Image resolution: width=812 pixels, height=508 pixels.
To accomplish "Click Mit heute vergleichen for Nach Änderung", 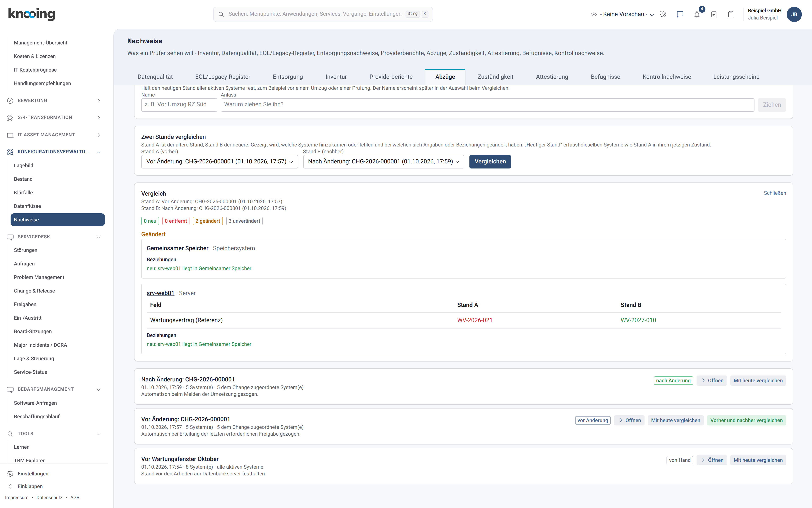I will coord(758,381).
